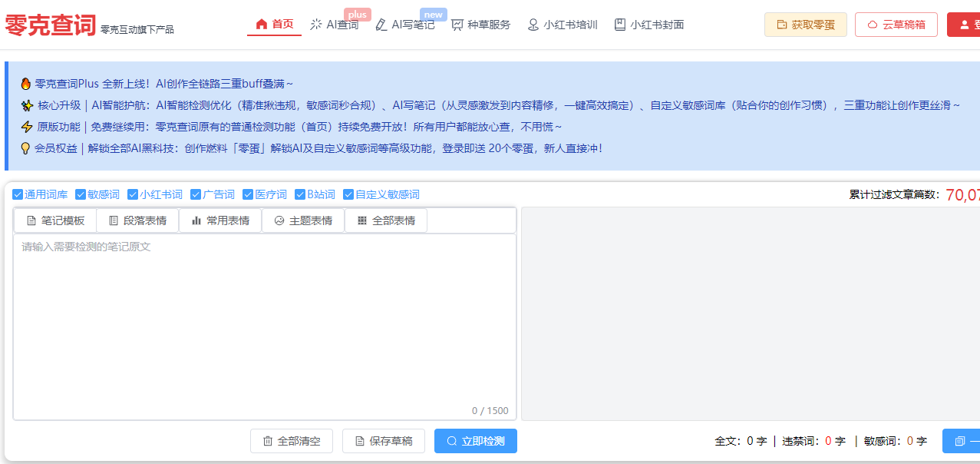The width and height of the screenshot is (980, 464).
Task: Click the 立即检测 detect button
Action: [476, 441]
